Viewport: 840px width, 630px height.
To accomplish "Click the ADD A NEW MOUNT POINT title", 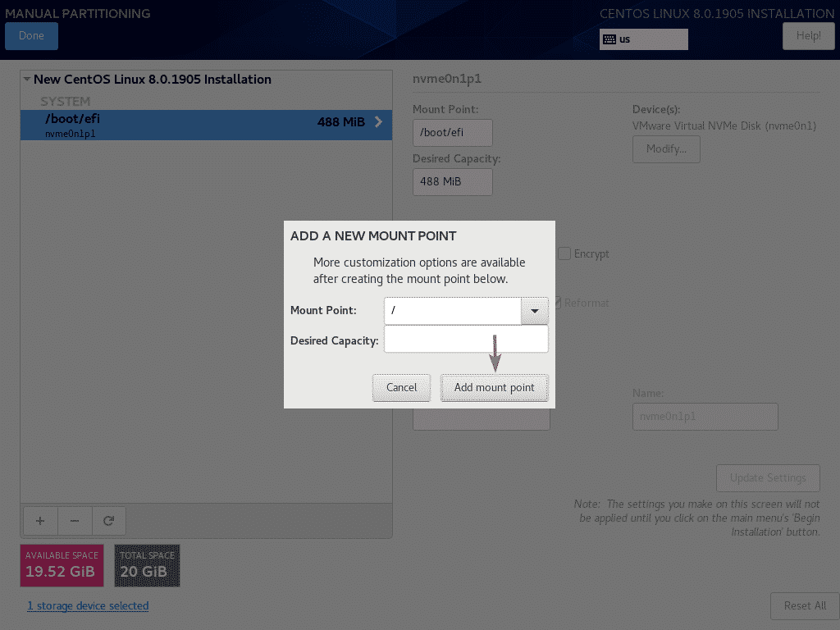I will point(373,235).
